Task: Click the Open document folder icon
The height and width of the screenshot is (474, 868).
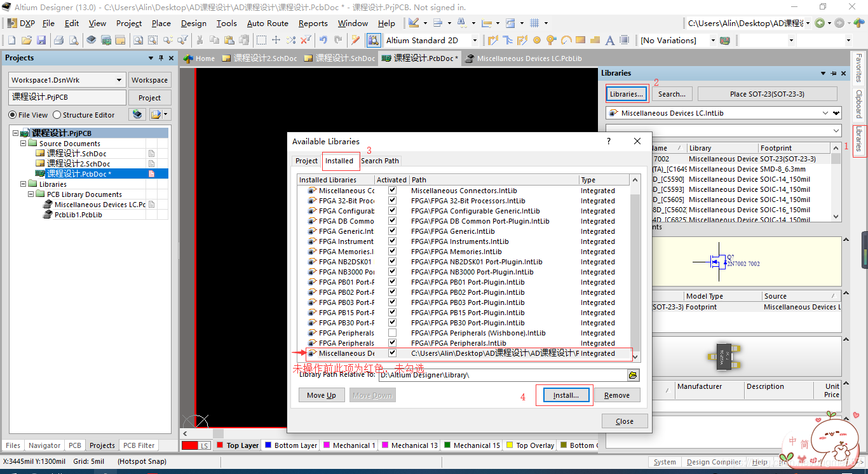Action: pyautogui.click(x=27, y=40)
